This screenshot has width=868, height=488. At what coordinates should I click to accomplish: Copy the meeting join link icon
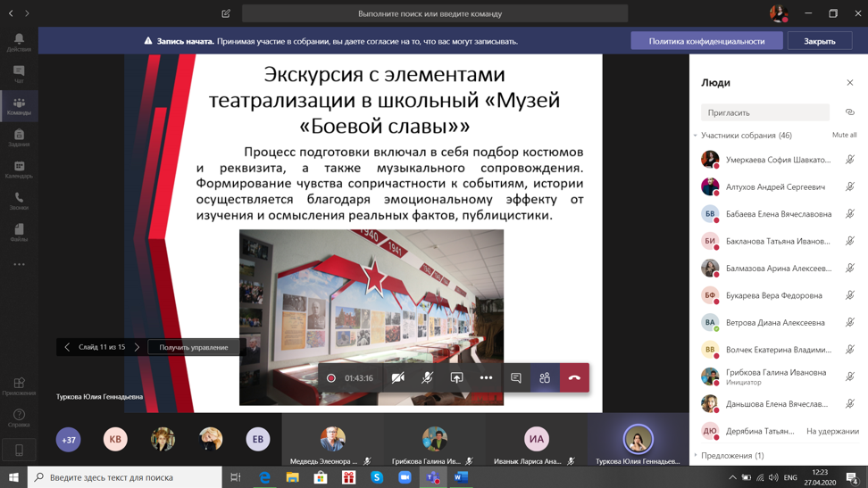849,112
